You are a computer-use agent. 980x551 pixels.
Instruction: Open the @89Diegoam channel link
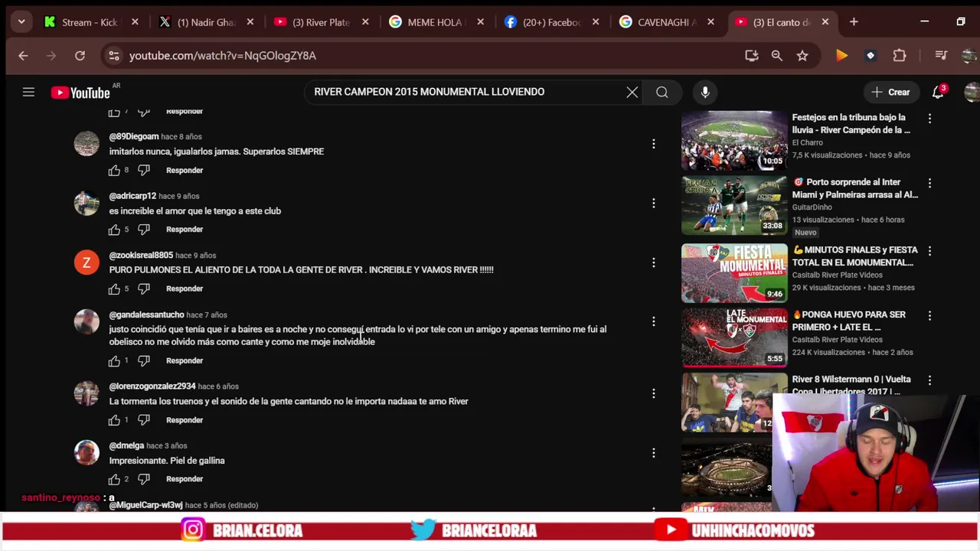coord(134,136)
